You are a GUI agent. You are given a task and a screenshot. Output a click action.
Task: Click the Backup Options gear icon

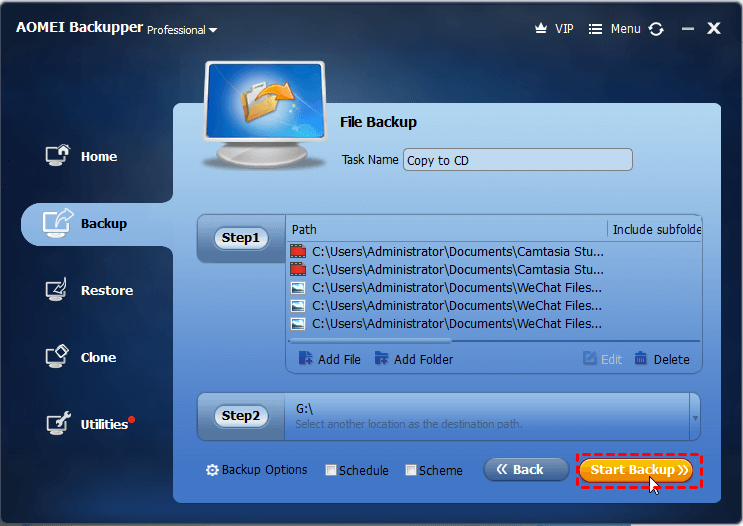(x=212, y=470)
